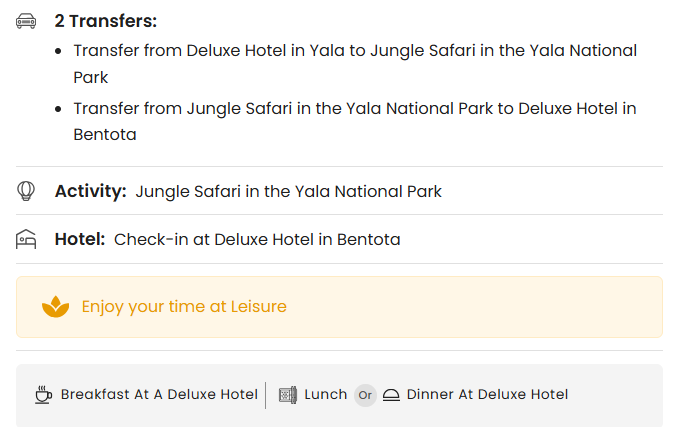
Task: Select the 'Lunch' meal option
Action: point(325,394)
